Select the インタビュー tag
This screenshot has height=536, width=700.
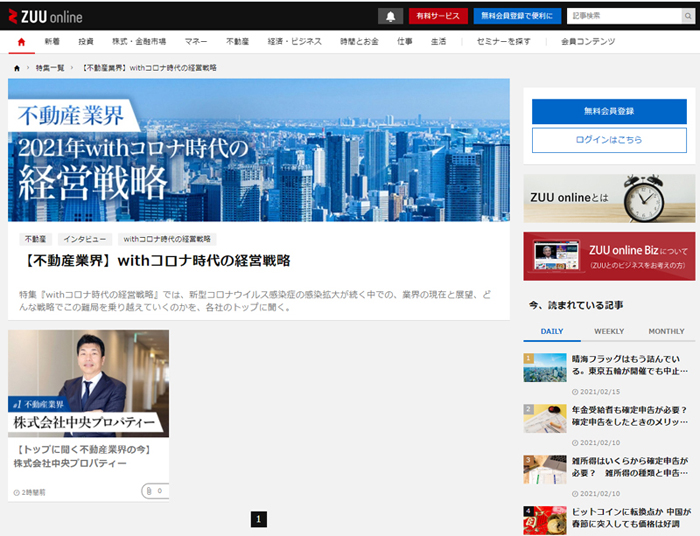click(x=85, y=239)
